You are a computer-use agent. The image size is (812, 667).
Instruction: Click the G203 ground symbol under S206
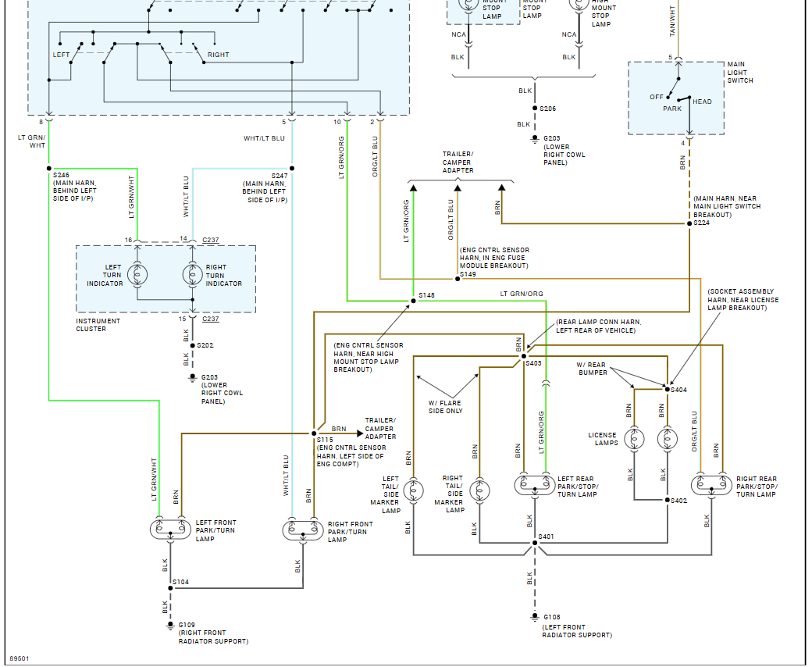535,139
